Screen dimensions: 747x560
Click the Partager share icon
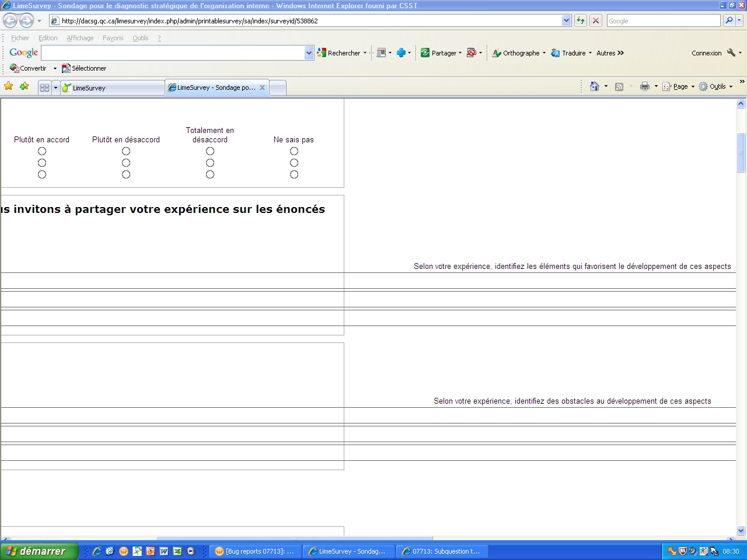click(x=425, y=52)
